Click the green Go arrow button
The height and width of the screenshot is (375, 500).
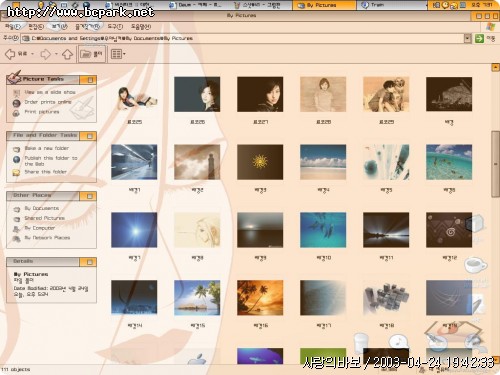tap(479, 38)
